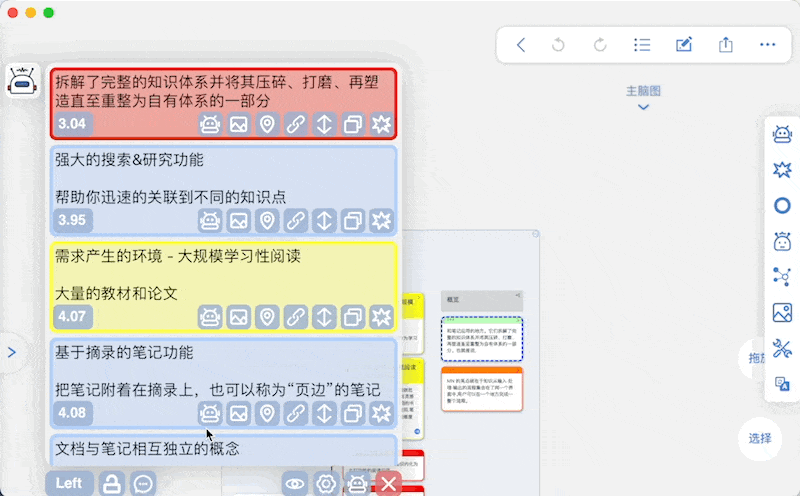Click the redo arrow in top toolbar
Viewport: 800px width, 496px height.
[x=600, y=45]
